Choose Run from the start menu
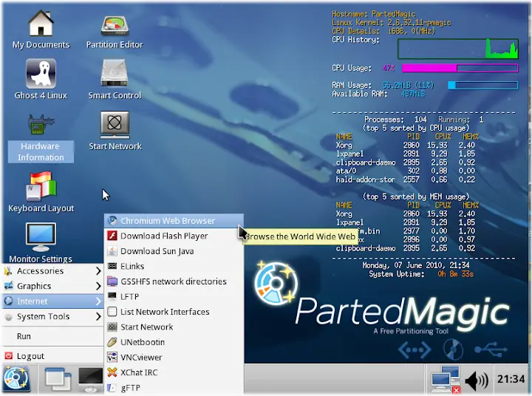Screen dimensions: 532x396 coord(52,336)
